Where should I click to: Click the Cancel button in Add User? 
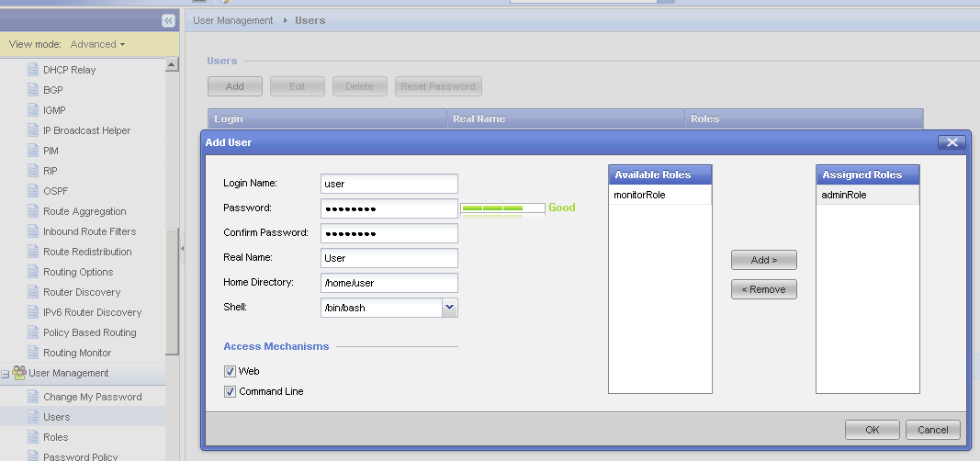pos(933,430)
